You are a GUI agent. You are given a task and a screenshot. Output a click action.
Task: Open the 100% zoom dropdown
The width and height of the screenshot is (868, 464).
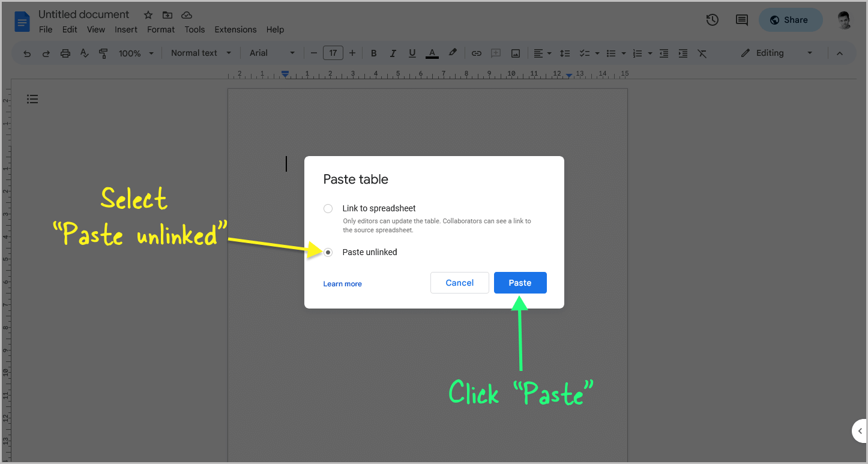(136, 53)
